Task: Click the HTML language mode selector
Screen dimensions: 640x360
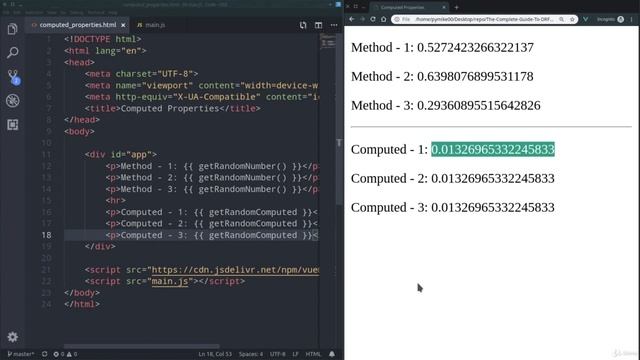Action: point(313,354)
